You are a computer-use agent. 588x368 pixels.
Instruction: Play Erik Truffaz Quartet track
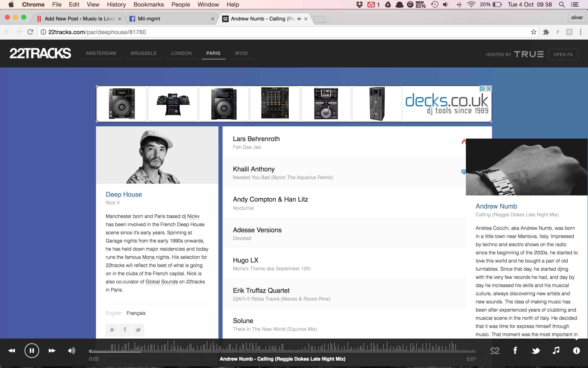coord(344,293)
